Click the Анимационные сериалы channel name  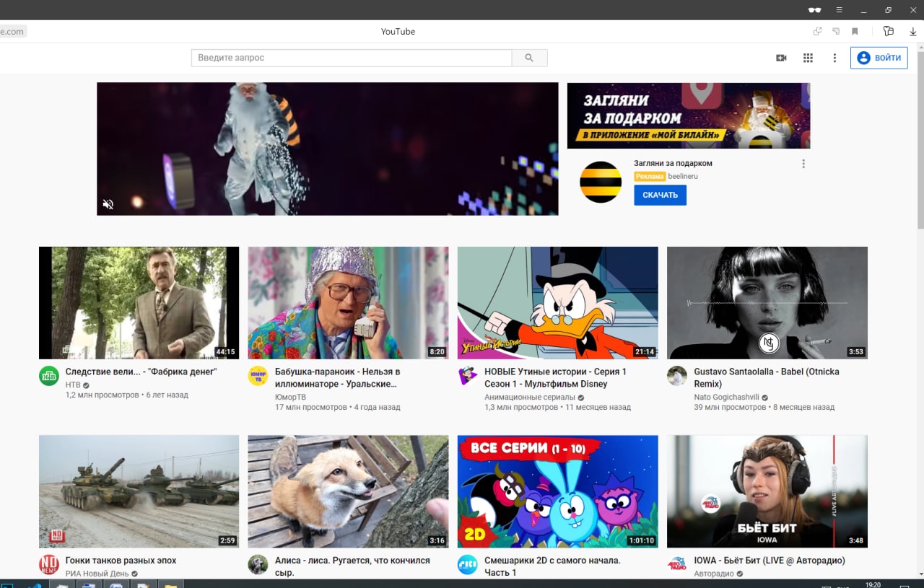(530, 397)
